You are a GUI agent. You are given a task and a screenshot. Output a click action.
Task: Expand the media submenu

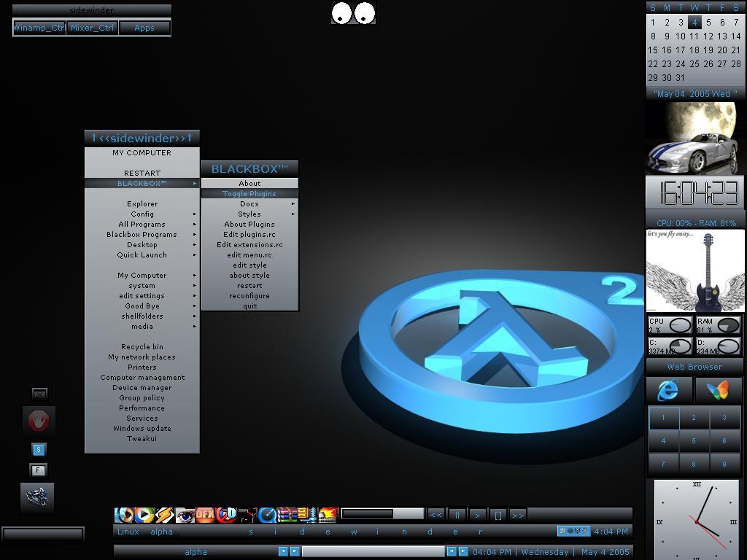click(x=142, y=326)
